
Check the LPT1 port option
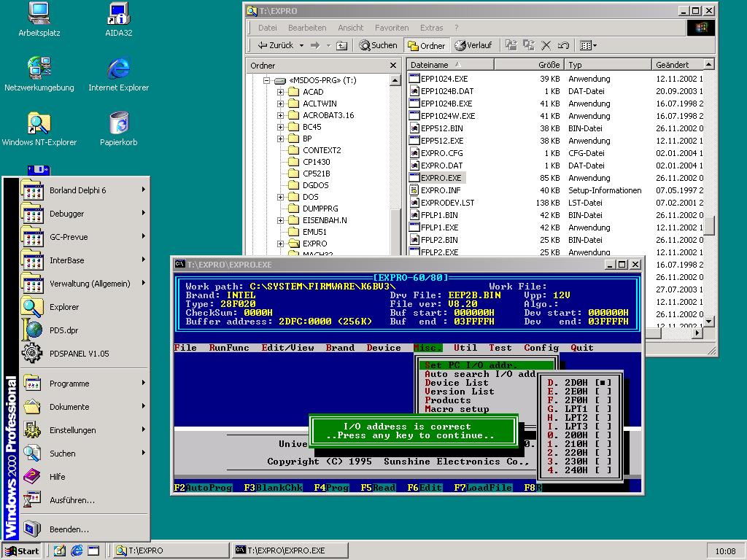(x=603, y=409)
